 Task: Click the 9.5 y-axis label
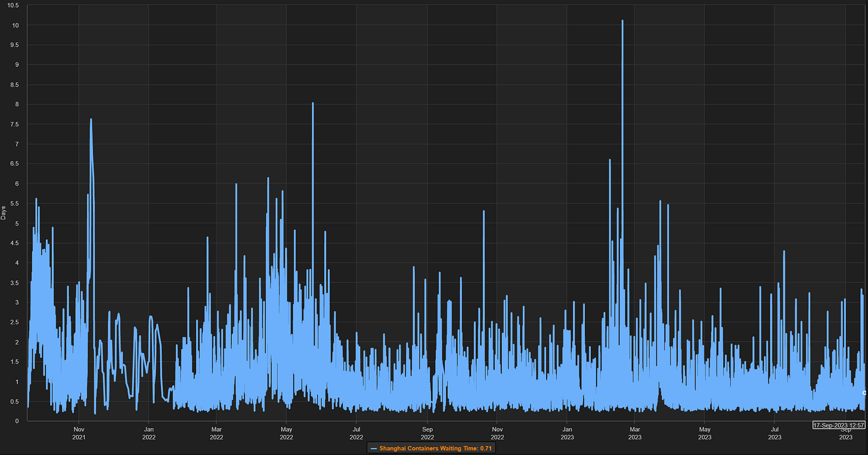[14, 45]
